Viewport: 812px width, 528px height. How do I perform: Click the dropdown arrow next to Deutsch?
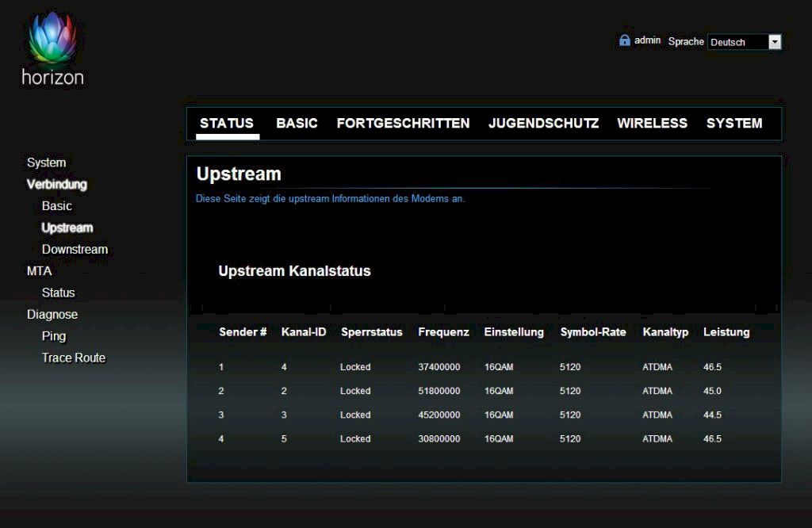(x=775, y=42)
